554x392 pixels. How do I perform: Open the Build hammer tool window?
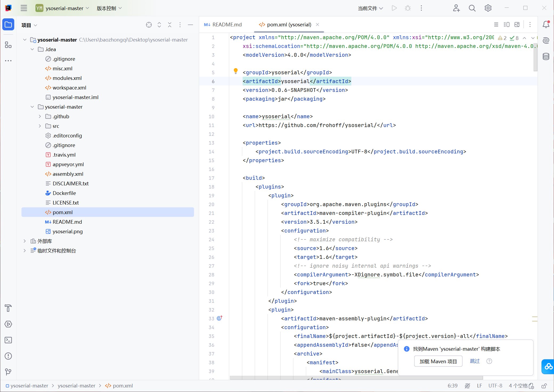tap(8, 308)
